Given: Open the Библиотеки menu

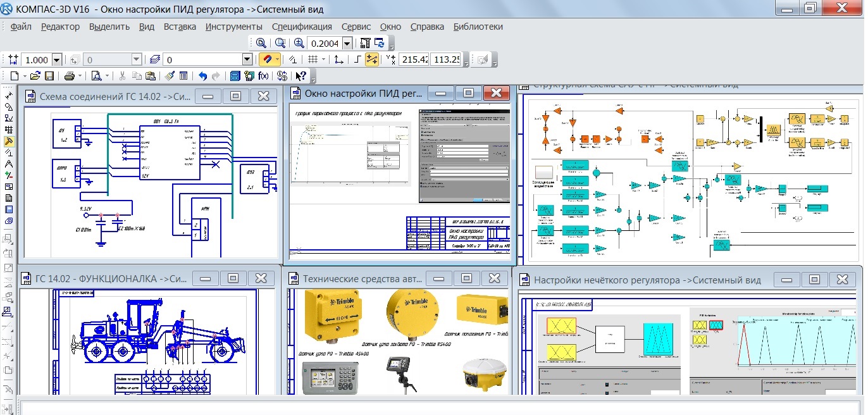Looking at the screenshot, I should pos(478,27).
